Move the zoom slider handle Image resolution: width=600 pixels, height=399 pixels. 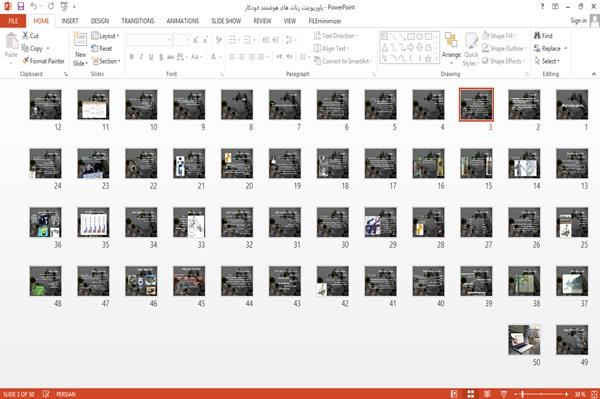[x=523, y=394]
